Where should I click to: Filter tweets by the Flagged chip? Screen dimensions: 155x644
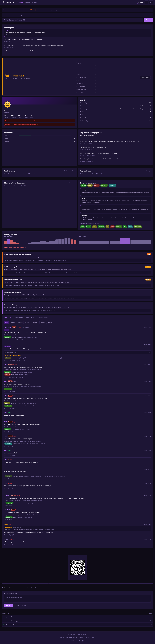[50, 322]
